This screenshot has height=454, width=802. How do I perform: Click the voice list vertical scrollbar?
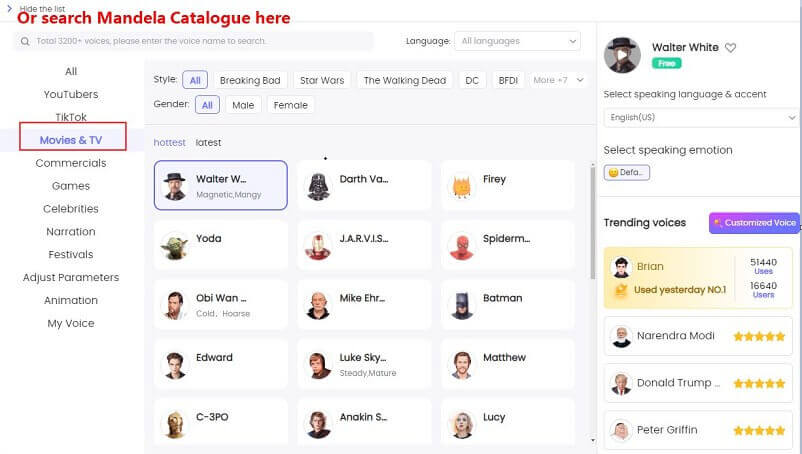point(593,223)
